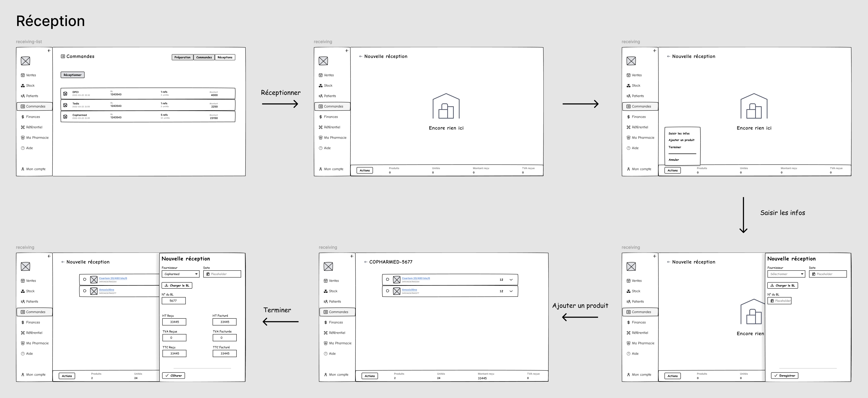Click the checkmark icon on Clôturer button
Screen dimensions: 868x398
click(x=167, y=375)
